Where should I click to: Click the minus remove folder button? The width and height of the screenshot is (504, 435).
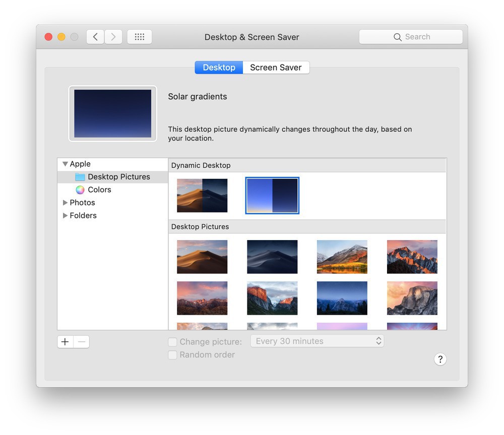[82, 342]
